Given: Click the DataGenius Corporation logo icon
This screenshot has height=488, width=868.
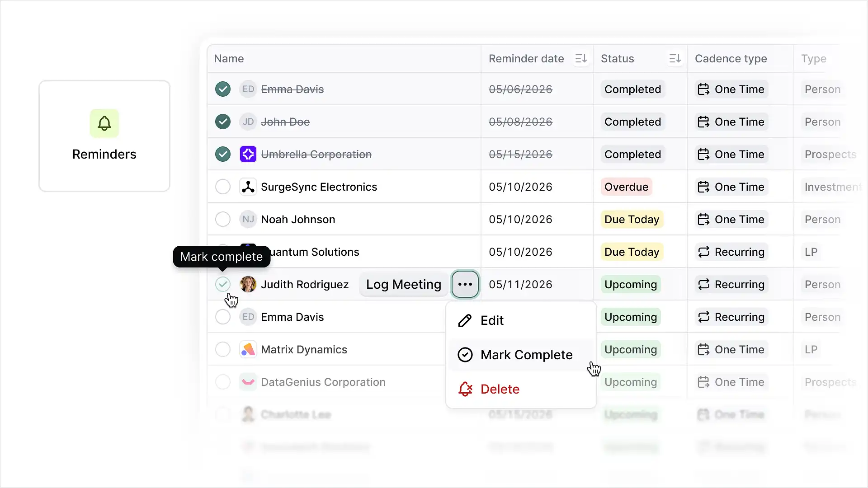Looking at the screenshot, I should (248, 382).
